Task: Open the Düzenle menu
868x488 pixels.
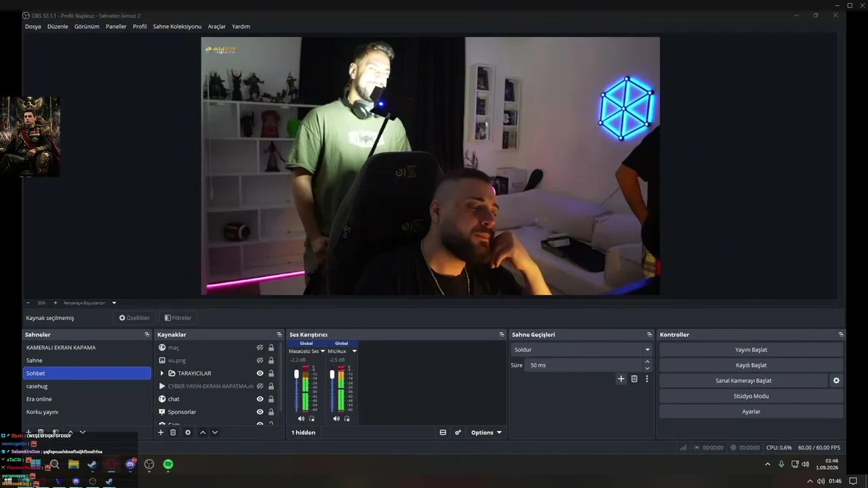Action: [x=58, y=26]
